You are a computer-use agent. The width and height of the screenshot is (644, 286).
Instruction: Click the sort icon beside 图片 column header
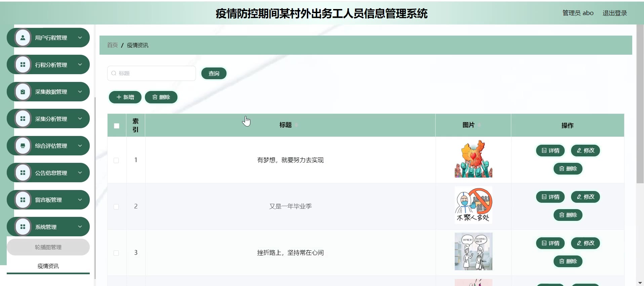[x=479, y=125]
